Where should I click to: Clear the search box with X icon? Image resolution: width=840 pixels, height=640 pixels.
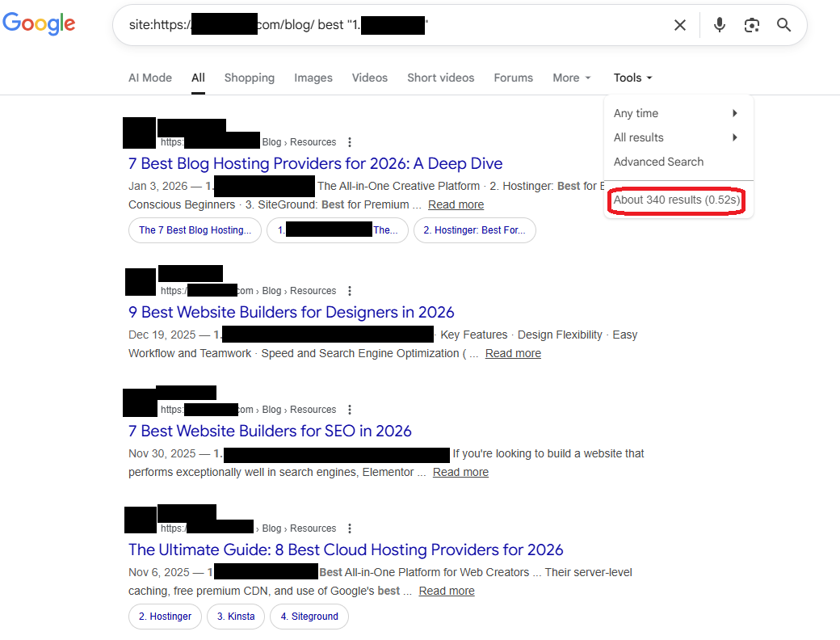[680, 25]
